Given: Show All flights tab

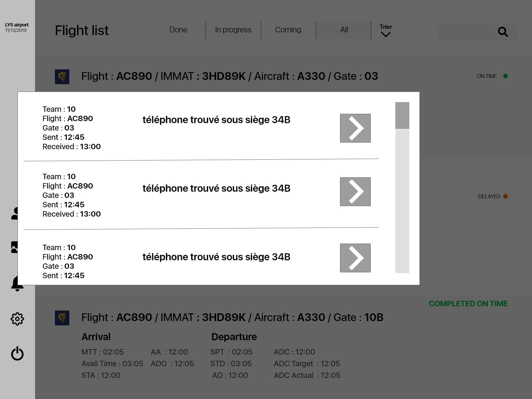Looking at the screenshot, I should [344, 30].
